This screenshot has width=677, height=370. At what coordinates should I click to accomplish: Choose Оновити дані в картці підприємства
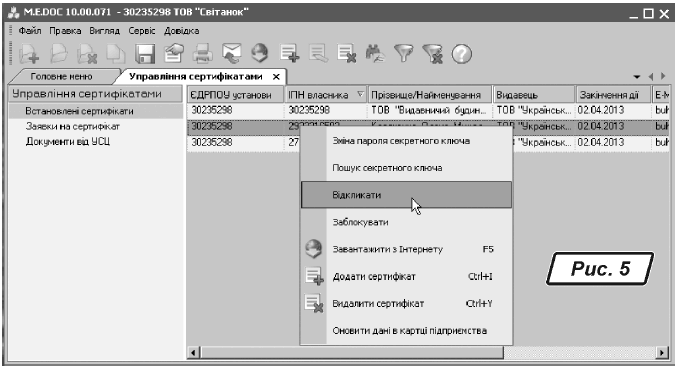406,330
